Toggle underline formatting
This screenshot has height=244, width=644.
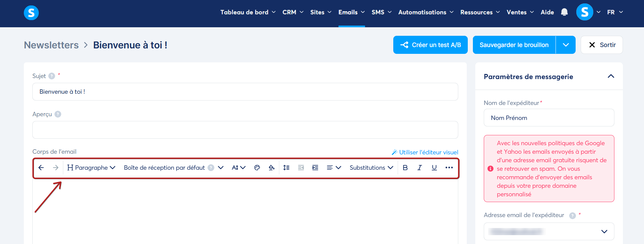click(434, 168)
